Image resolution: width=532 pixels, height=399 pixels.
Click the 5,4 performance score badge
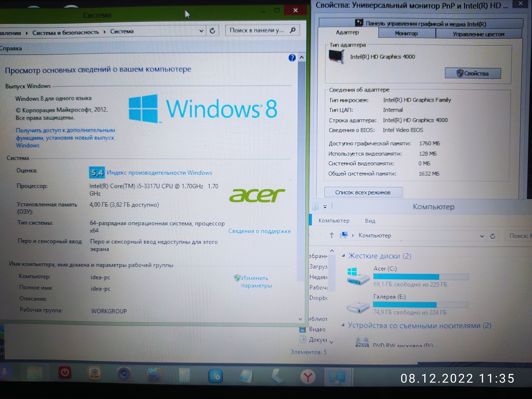point(97,173)
